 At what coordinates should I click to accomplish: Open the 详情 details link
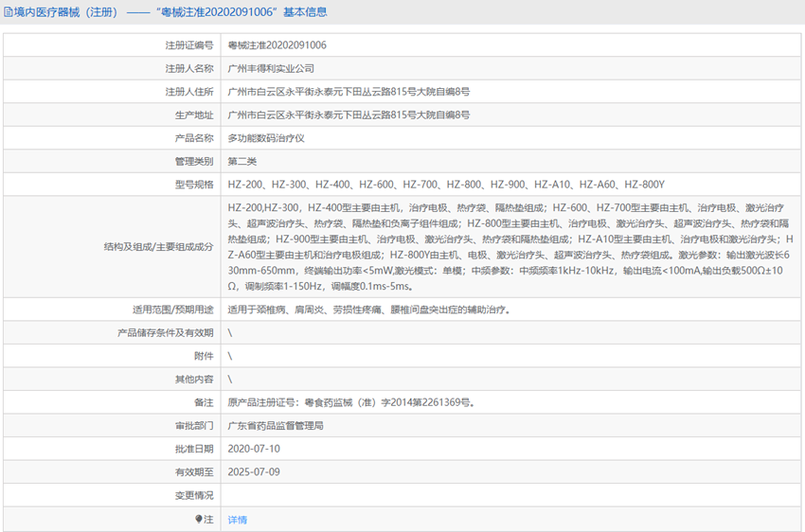coord(237,520)
